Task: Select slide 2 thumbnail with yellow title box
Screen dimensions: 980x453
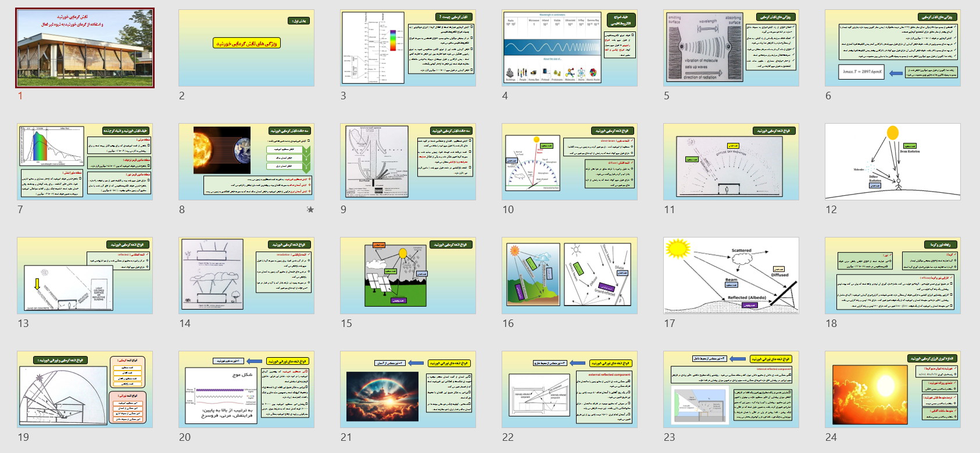Action: coord(246,48)
